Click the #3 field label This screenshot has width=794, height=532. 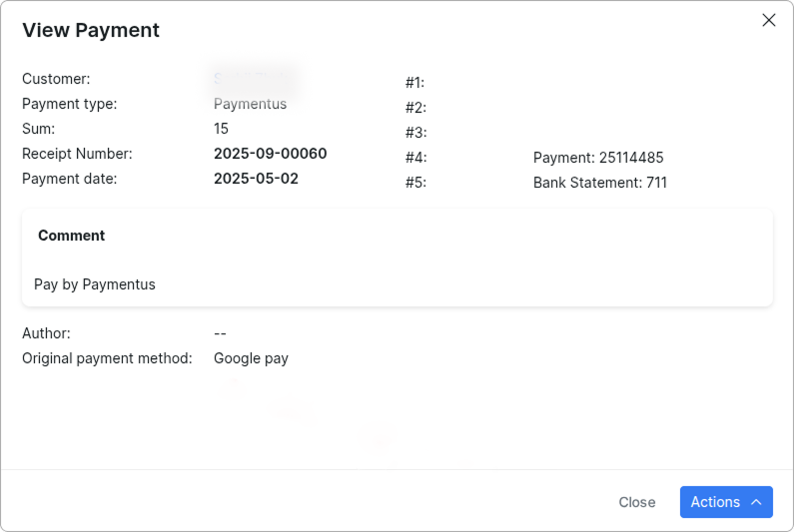tap(416, 133)
